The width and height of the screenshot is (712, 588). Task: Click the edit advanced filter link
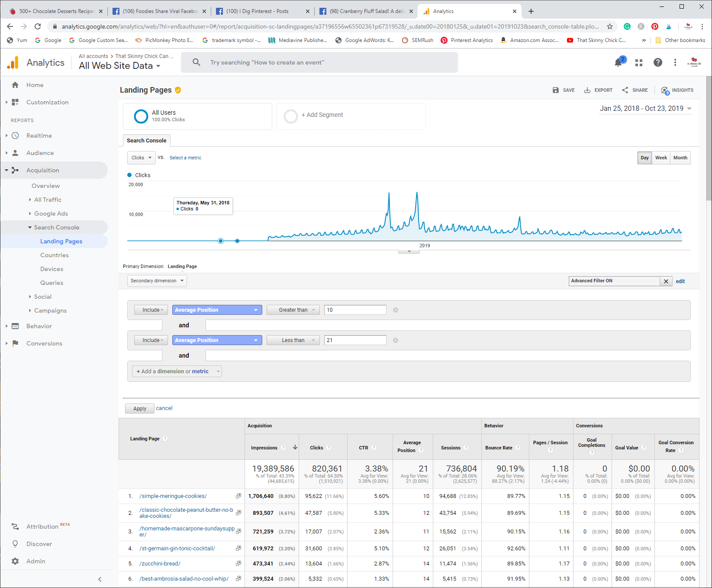680,281
